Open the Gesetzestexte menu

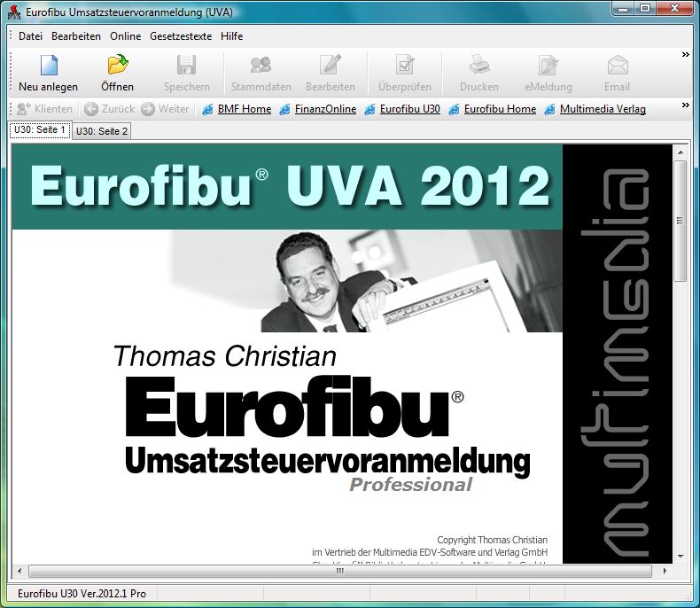(x=181, y=36)
